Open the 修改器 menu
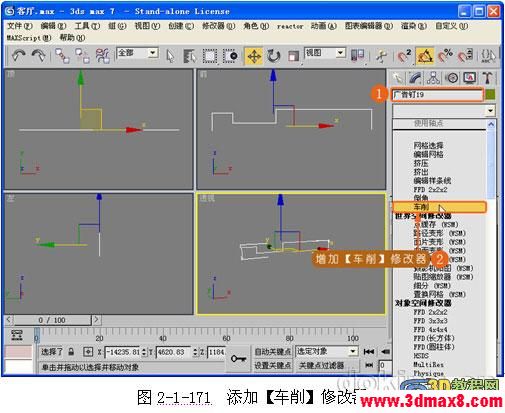The width and height of the screenshot is (505, 413). (218, 26)
